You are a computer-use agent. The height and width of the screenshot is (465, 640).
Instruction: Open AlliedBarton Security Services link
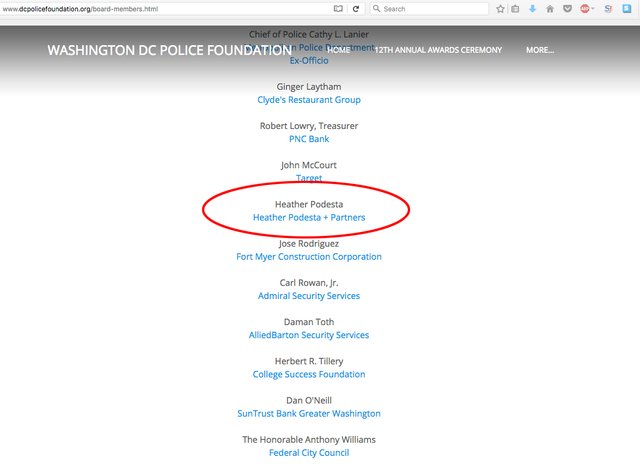pos(309,335)
